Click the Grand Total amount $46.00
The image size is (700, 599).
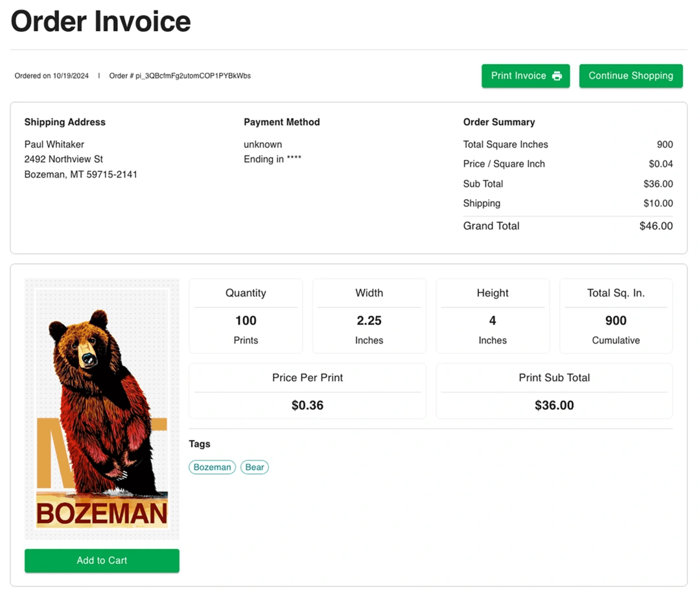[x=655, y=226]
